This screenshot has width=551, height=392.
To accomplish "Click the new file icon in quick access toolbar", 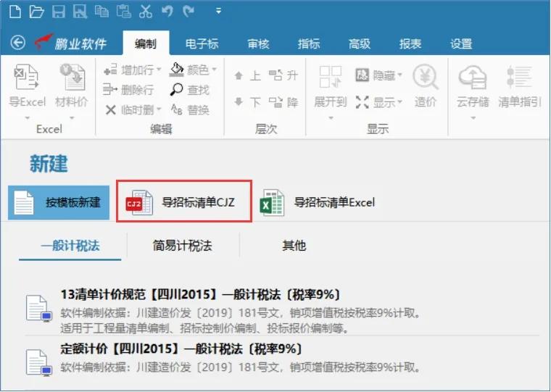I will tap(14, 12).
